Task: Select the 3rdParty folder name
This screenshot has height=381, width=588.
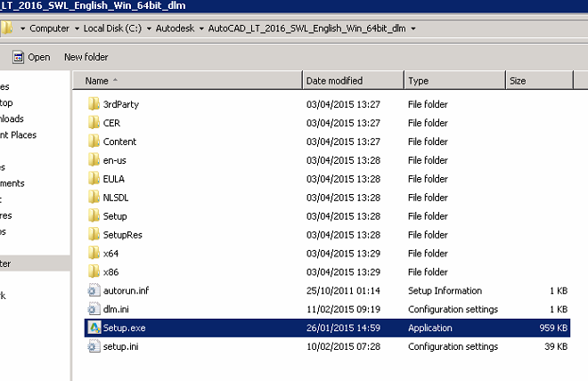Action: point(121,104)
